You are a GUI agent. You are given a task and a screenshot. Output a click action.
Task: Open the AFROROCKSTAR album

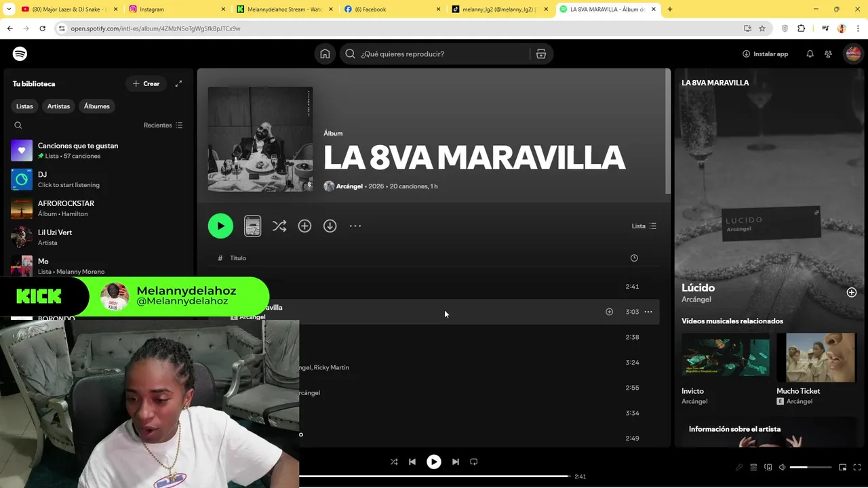coord(97,208)
